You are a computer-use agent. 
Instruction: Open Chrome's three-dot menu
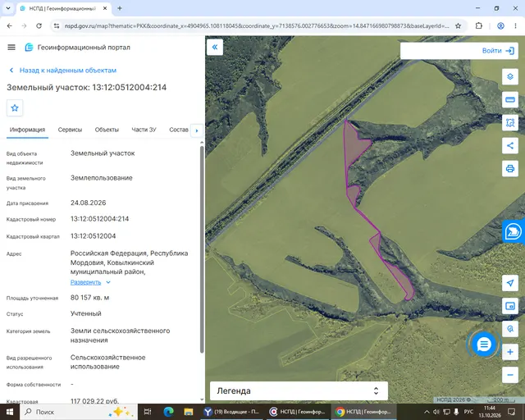[515, 25]
